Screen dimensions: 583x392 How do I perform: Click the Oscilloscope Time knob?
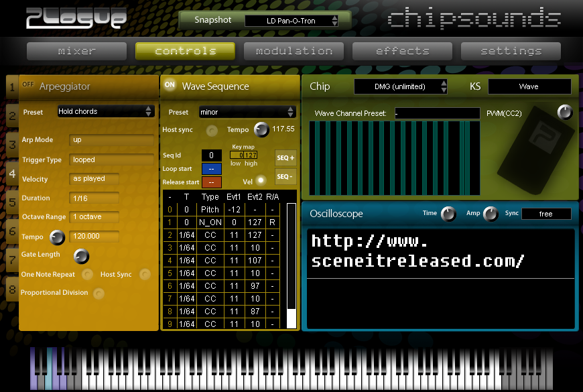coord(448,214)
